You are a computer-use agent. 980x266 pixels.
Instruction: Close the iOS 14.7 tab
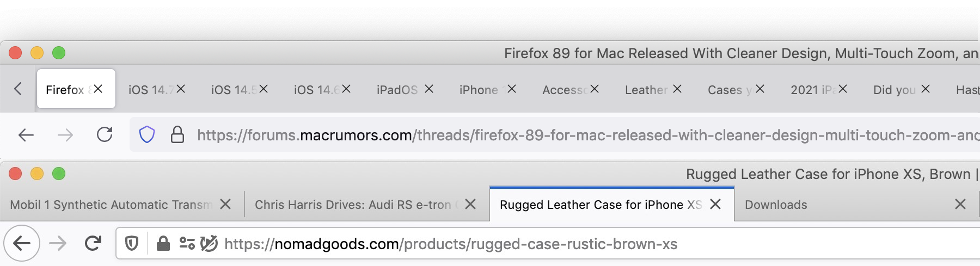pos(181,89)
